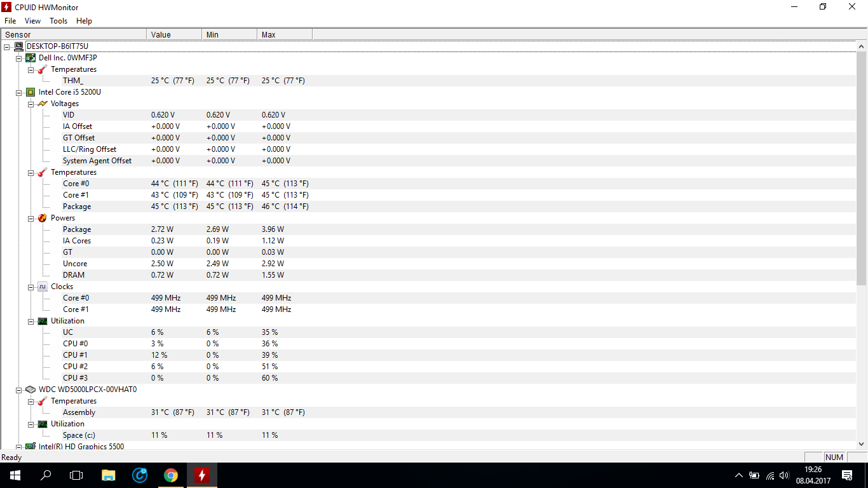
Task: Open Task View from taskbar
Action: click(x=76, y=475)
